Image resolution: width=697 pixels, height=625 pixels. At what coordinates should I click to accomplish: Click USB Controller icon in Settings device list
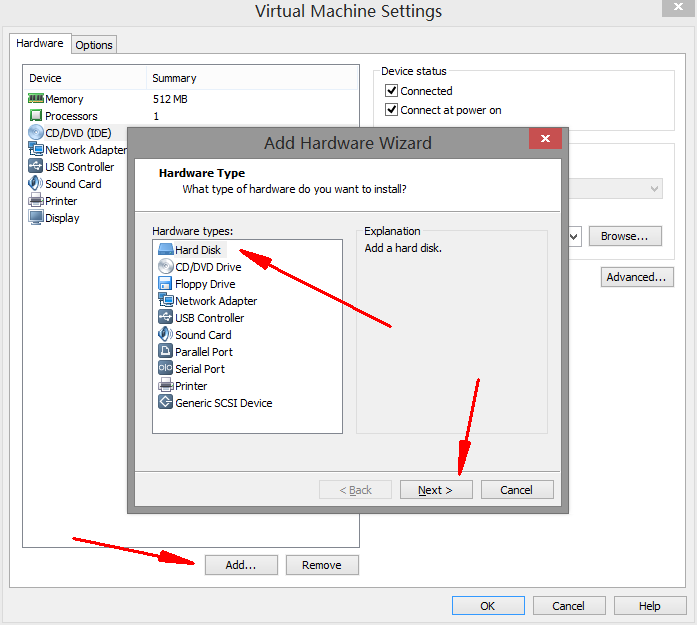[x=36, y=166]
